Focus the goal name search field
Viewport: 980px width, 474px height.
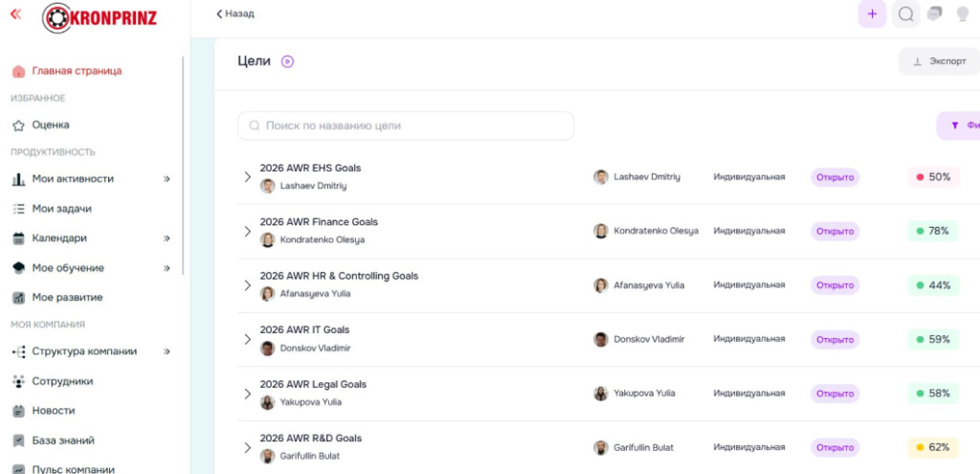click(x=406, y=125)
